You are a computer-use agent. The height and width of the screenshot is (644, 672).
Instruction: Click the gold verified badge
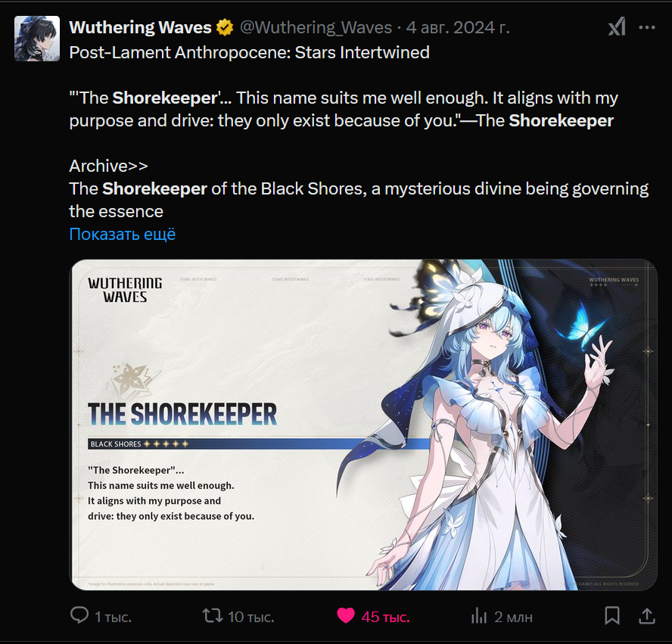click(x=225, y=27)
